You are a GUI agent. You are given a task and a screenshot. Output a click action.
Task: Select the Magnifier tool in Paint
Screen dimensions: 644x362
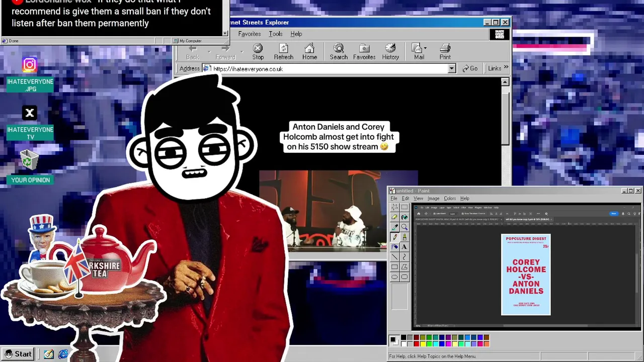tap(405, 227)
